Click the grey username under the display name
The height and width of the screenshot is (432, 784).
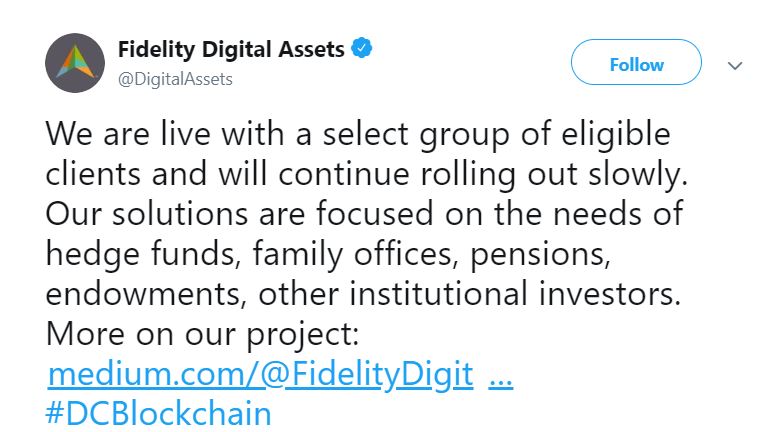pyautogui.click(x=176, y=79)
